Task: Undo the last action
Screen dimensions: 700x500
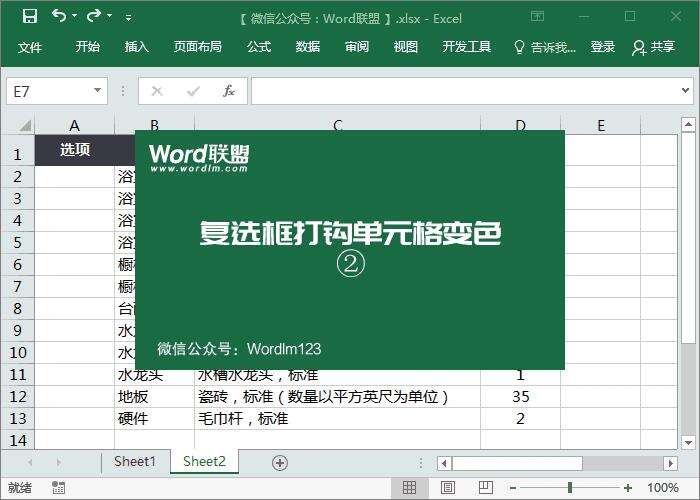Action: (x=58, y=17)
